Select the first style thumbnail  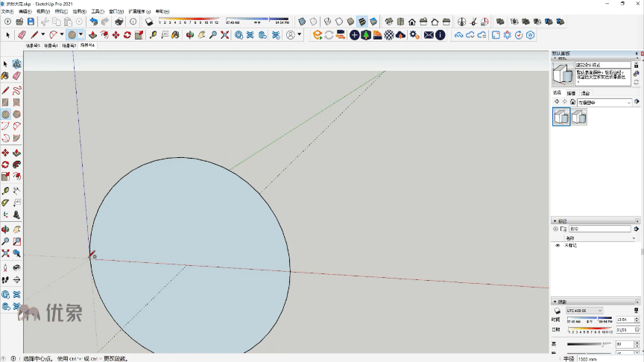point(561,116)
